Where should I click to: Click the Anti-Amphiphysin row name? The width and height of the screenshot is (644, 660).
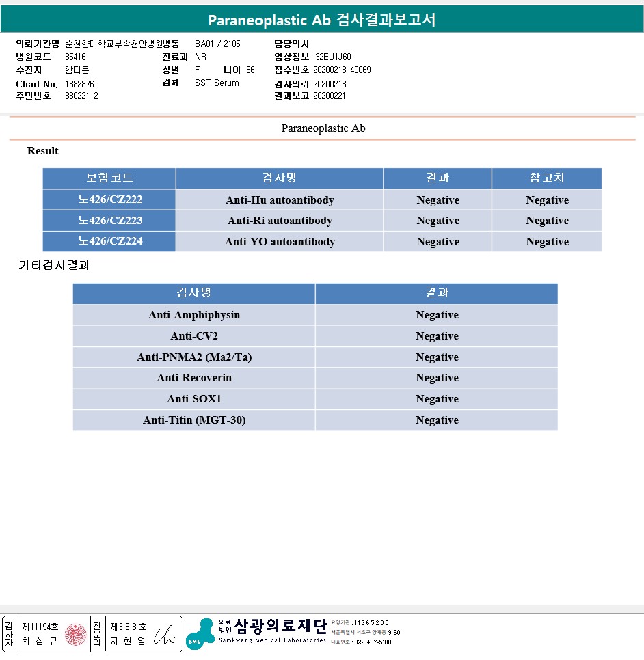click(194, 315)
